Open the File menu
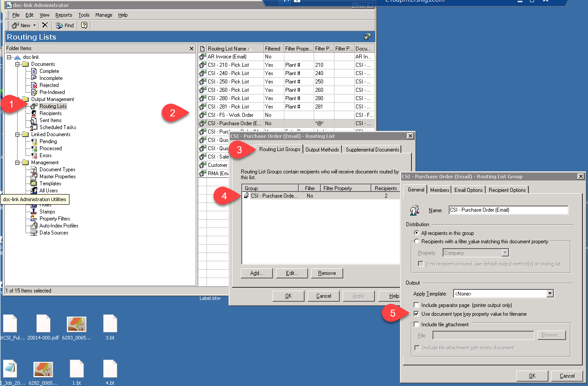Screen dimensions: 588x386 coord(16,15)
